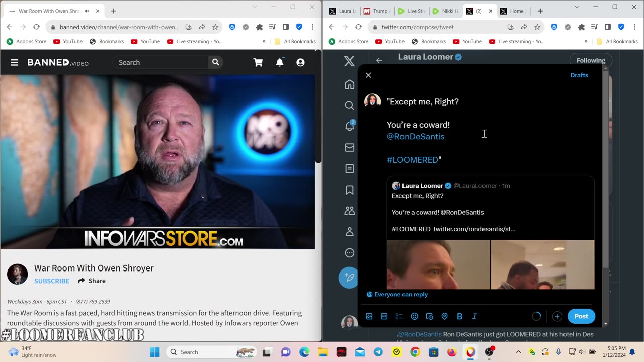The width and height of the screenshot is (644, 362).
Task: Add media image to tweet
Action: click(369, 316)
